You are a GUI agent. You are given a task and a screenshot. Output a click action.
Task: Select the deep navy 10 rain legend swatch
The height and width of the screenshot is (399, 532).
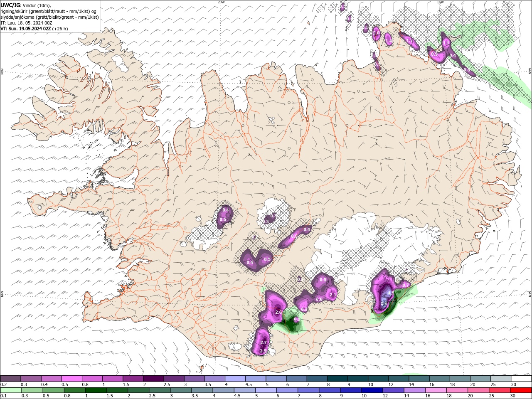pyautogui.click(x=372, y=390)
